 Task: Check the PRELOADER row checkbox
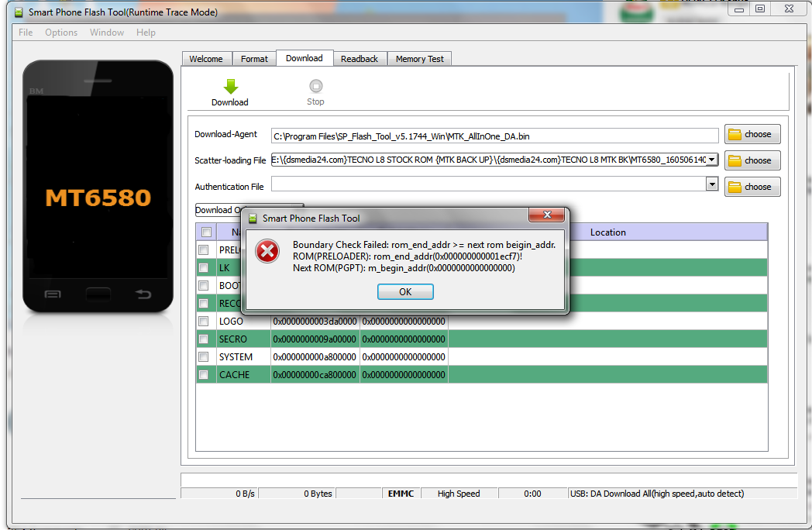204,250
